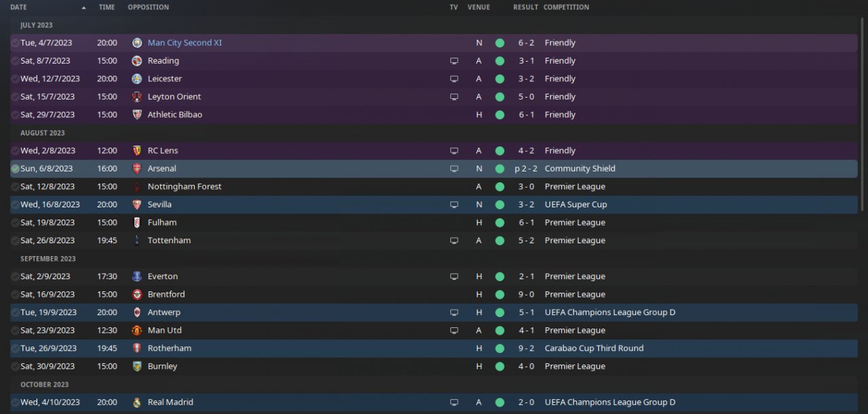Screen dimensions: 868x414
Task: Click the green result dot for Burnley
Action: 500,367
